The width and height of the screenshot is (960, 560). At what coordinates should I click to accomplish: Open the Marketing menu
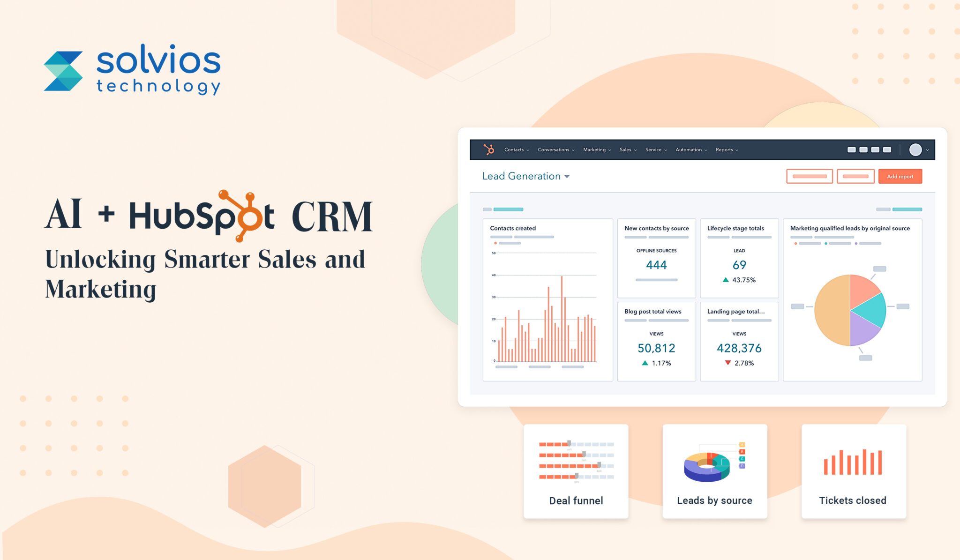pyautogui.click(x=595, y=149)
